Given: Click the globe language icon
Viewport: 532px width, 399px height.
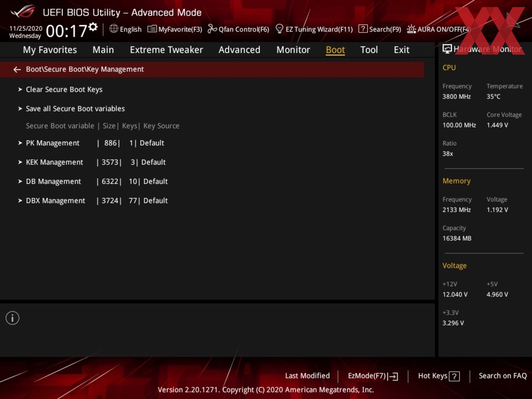Looking at the screenshot, I should 113,29.
